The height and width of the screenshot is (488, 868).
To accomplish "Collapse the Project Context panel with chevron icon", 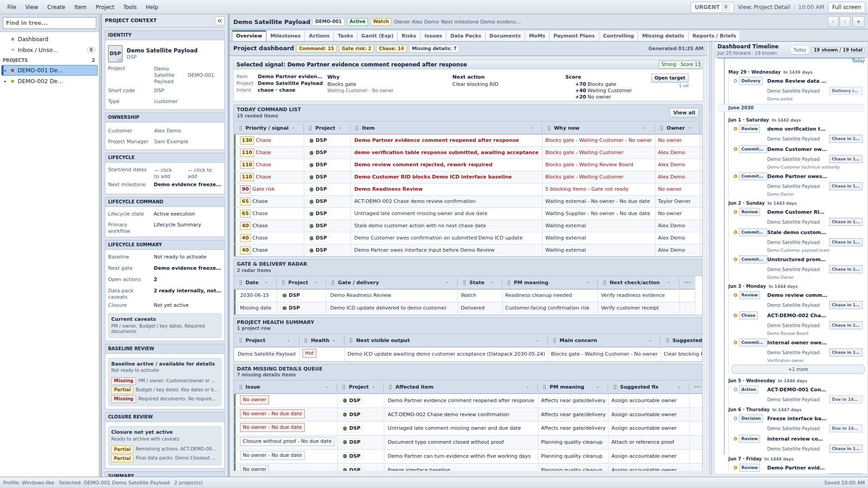I will click(x=220, y=21).
